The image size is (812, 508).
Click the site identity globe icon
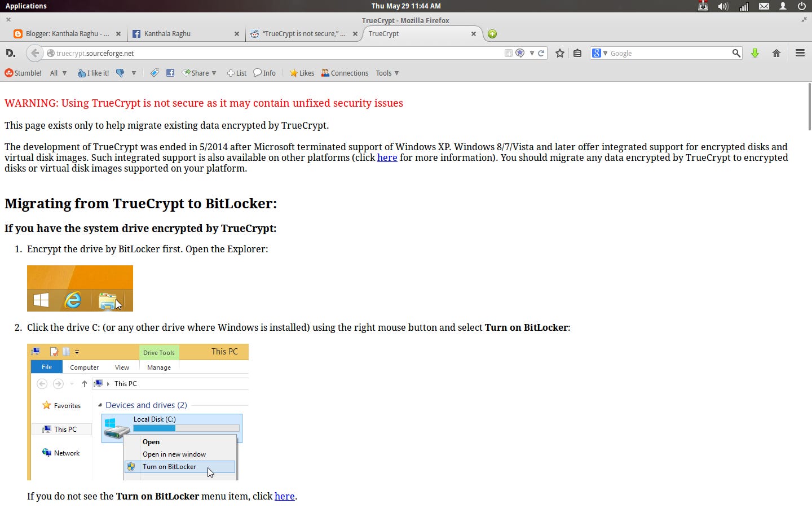pos(51,53)
